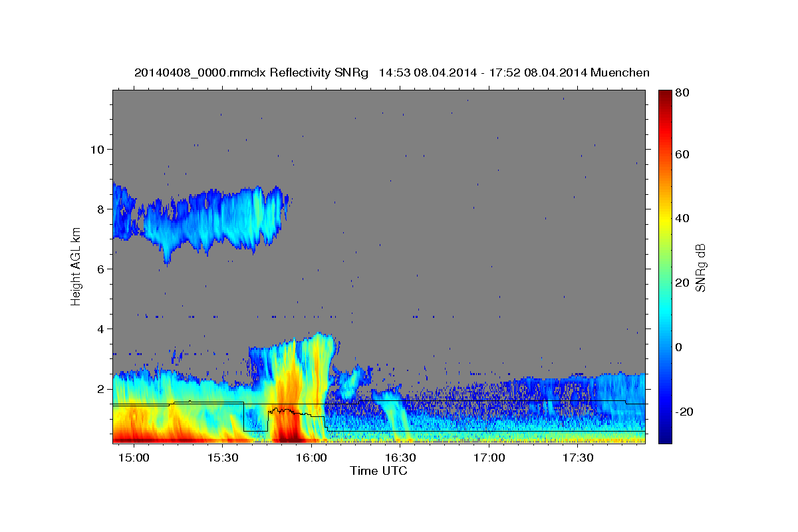The image size is (798, 532).
Task: Click the 16:00 time tick label
Action: coord(311,458)
